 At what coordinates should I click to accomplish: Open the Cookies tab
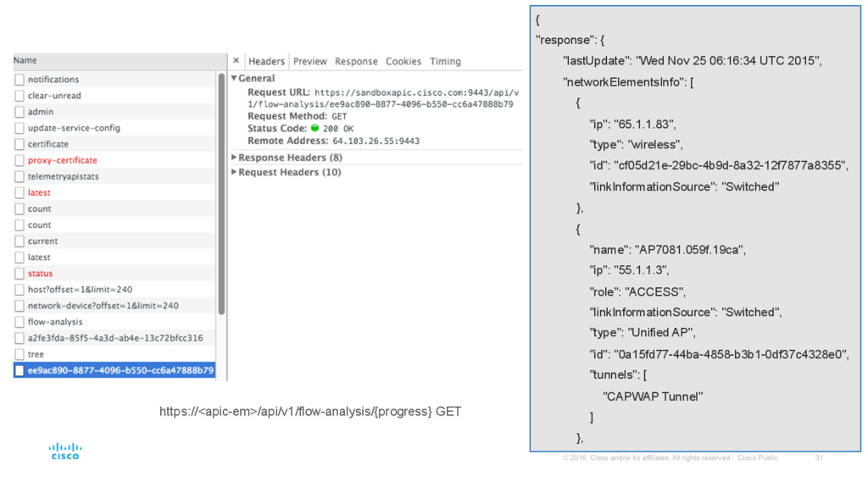pyautogui.click(x=403, y=61)
